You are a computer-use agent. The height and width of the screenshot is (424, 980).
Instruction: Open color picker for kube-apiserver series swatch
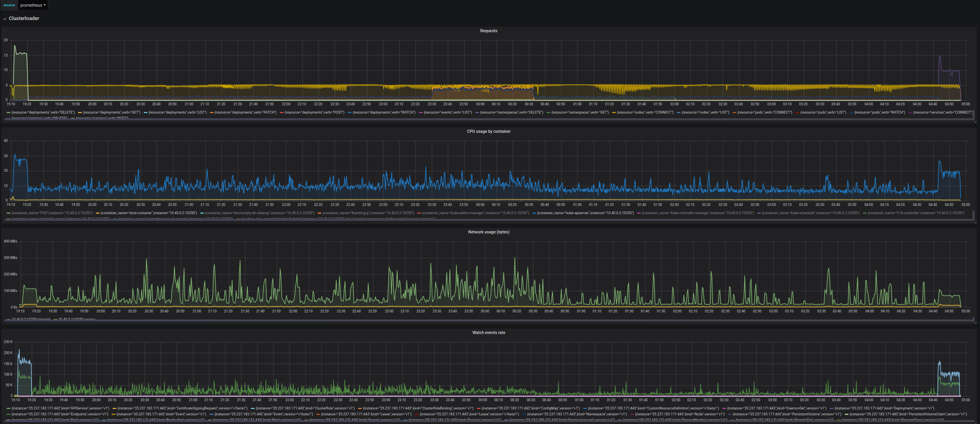point(534,213)
